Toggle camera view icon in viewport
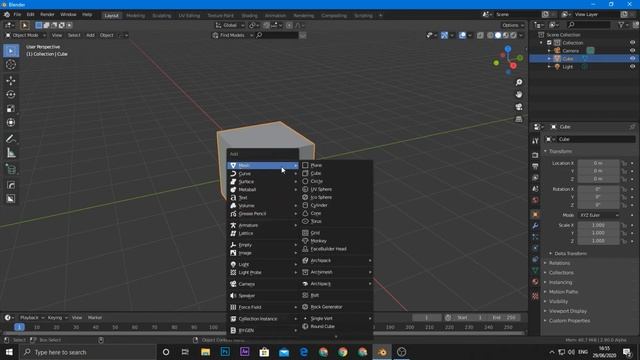This screenshot has height=360, width=640. point(519,107)
